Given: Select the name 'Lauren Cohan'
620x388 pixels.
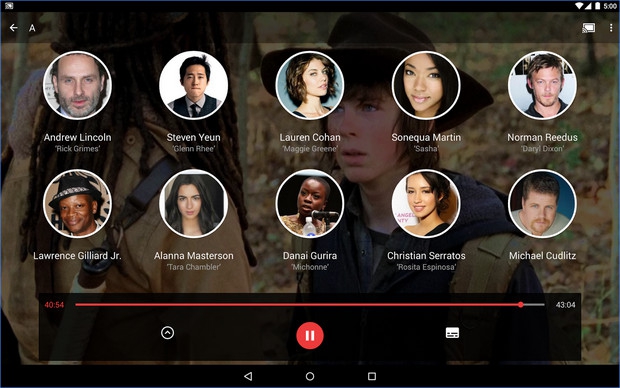Looking at the screenshot, I should coord(310,137).
